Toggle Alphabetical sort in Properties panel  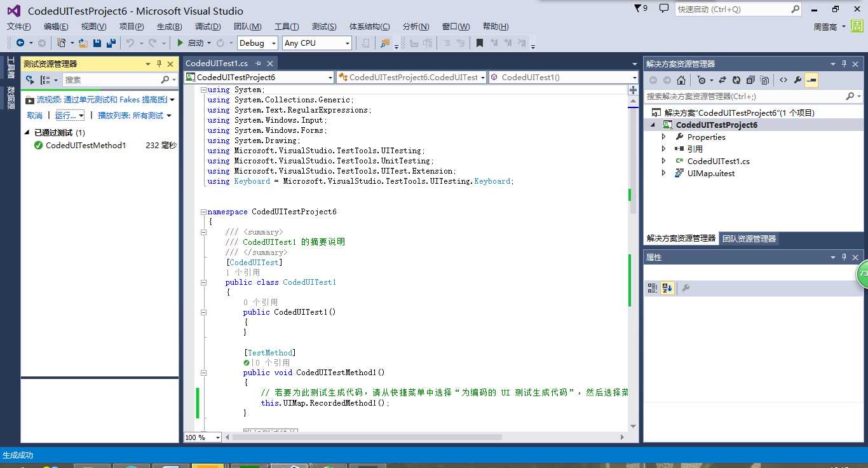pos(667,288)
